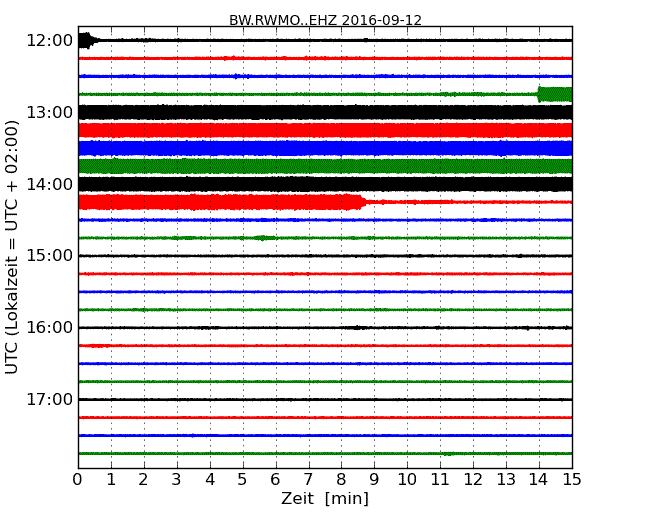This screenshot has height=520, width=650.
Task: Click the black seismic burst at 12:00 start
Action: pyautogui.click(x=87, y=40)
